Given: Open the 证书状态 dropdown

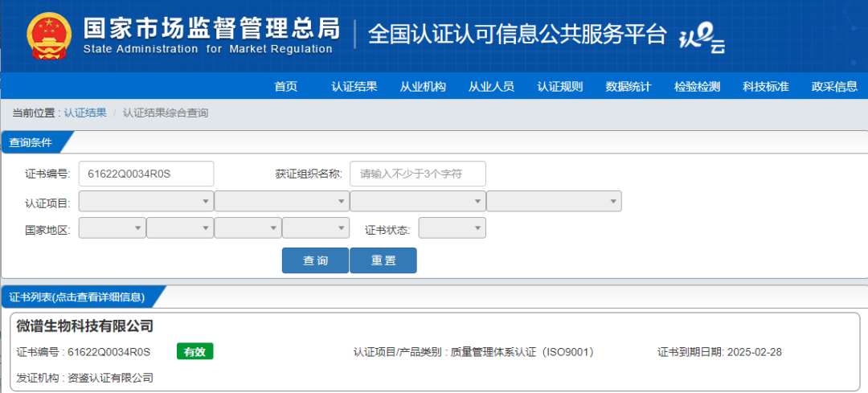Looking at the screenshot, I should click(452, 228).
